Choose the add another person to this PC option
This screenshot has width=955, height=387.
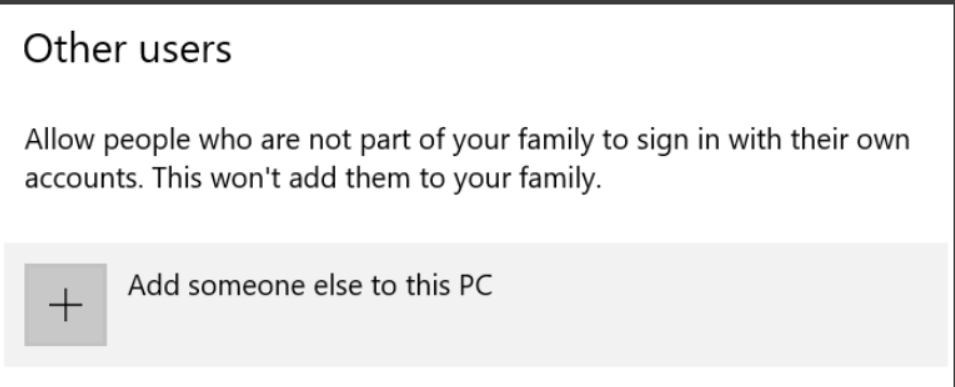tap(476, 305)
